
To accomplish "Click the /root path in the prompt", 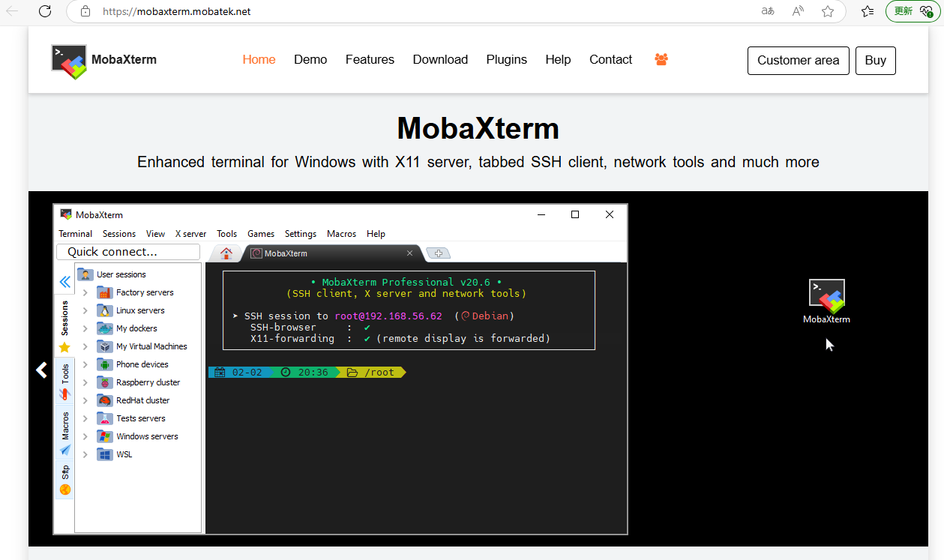I will tap(379, 372).
